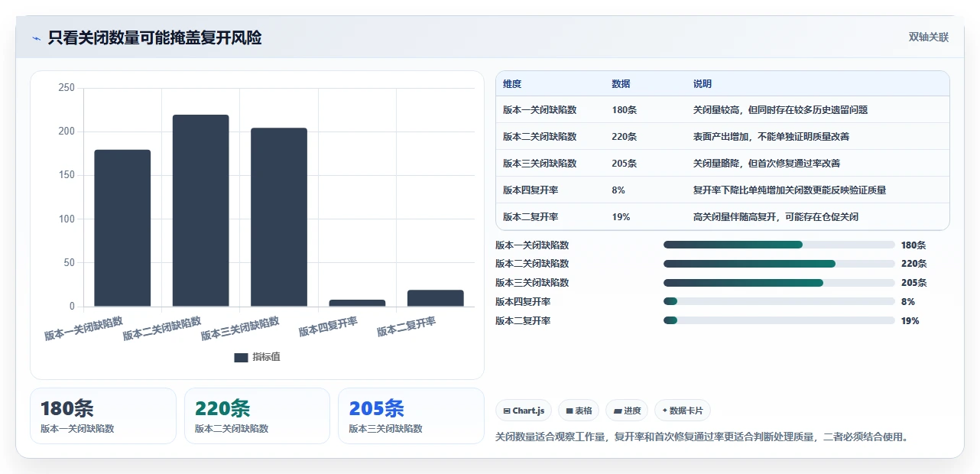Click the table text 关闭量略降，但首次修复通过率改善

coord(767,164)
